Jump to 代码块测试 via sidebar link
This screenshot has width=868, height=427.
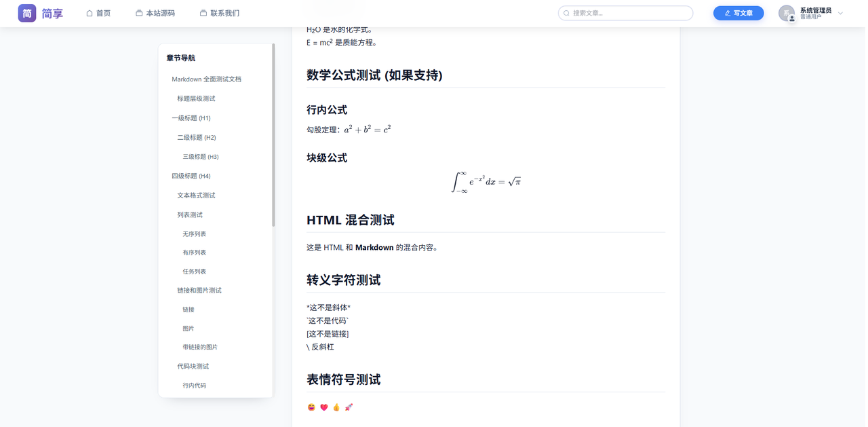click(192, 366)
